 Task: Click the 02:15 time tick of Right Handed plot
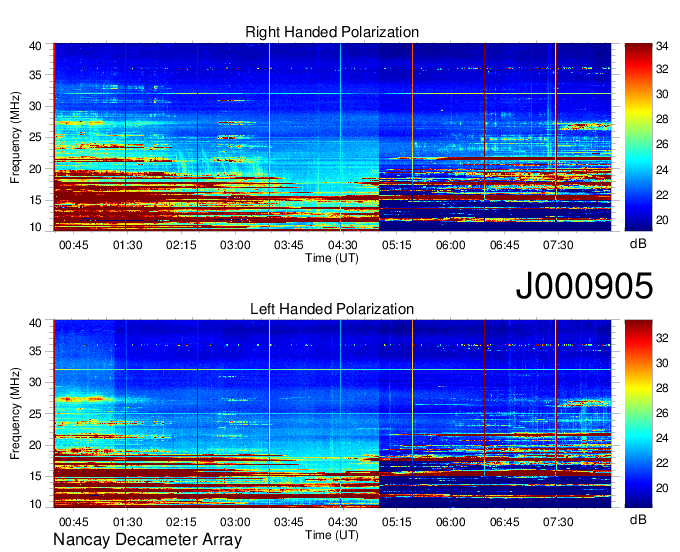pos(181,245)
